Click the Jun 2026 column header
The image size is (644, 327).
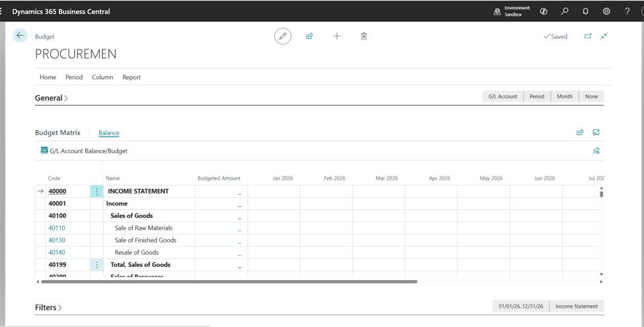point(544,178)
